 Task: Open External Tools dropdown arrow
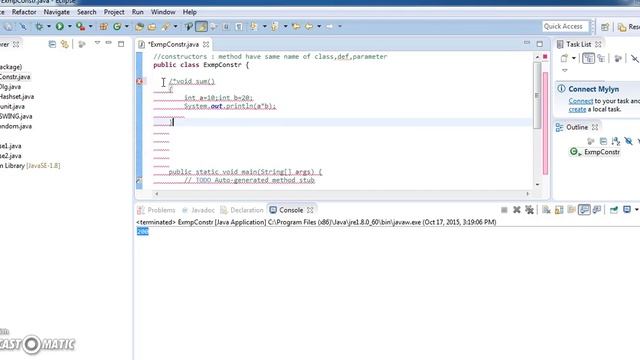click(90, 27)
